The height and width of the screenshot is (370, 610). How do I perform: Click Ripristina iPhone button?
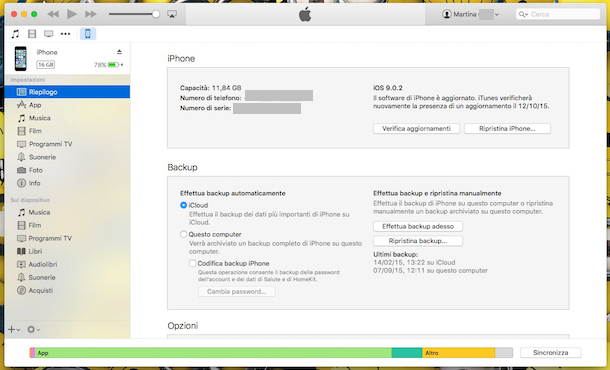[x=507, y=128]
